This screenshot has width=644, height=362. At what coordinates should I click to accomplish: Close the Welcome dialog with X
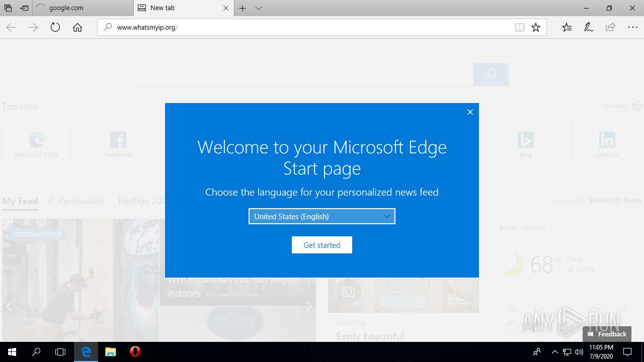click(x=470, y=112)
